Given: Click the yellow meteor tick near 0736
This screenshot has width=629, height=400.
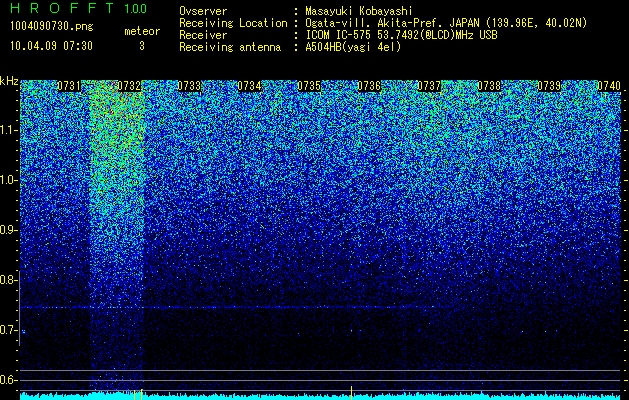Looking at the screenshot, I should [x=351, y=392].
